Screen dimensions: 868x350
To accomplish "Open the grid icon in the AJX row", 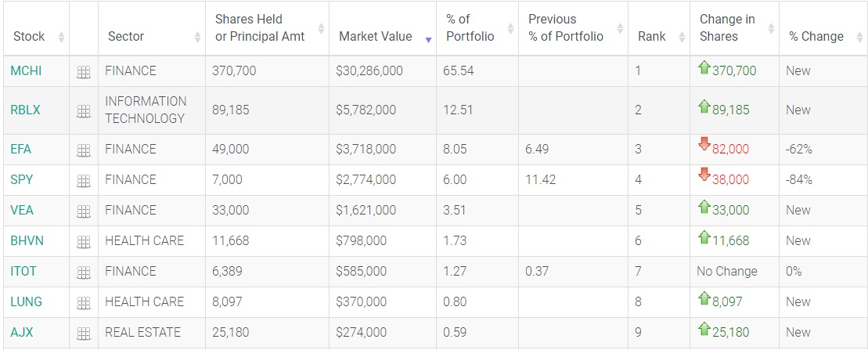I will 84,334.
